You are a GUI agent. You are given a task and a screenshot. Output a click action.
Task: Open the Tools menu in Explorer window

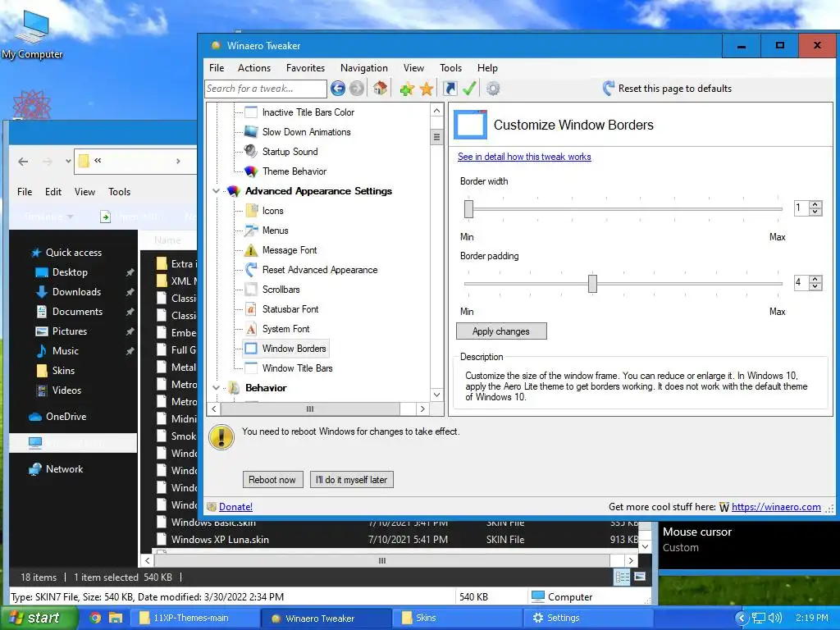click(119, 192)
